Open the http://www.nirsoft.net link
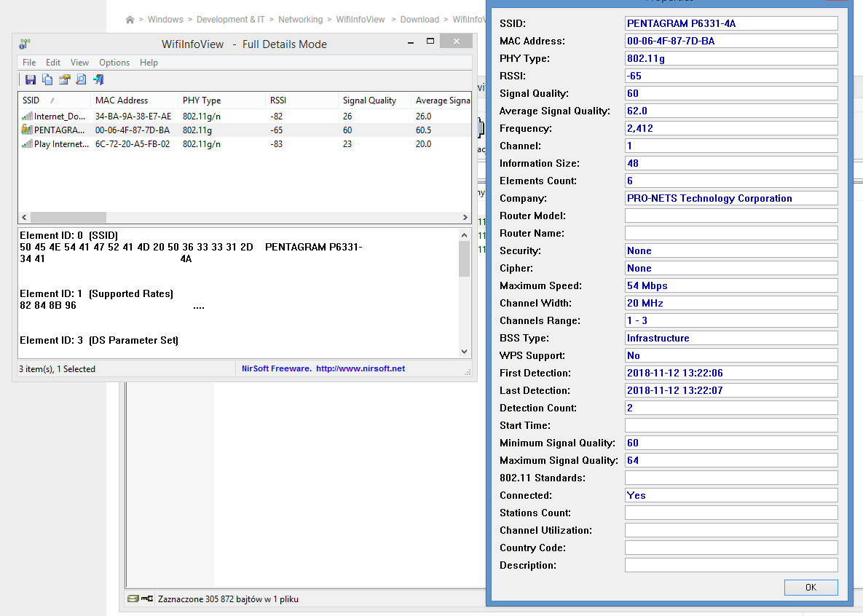Image resolution: width=863 pixels, height=616 pixels. pos(360,369)
